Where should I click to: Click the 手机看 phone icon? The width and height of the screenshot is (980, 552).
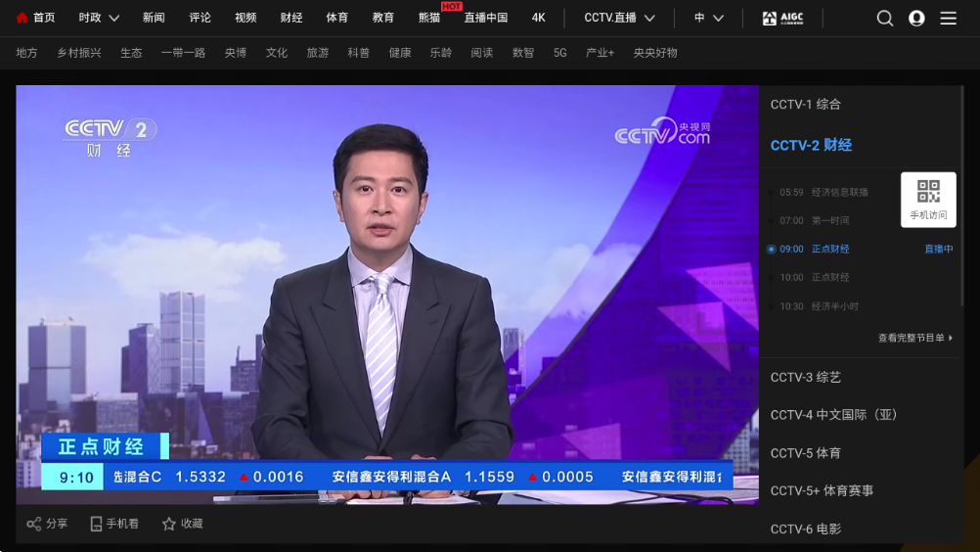pyautogui.click(x=96, y=524)
